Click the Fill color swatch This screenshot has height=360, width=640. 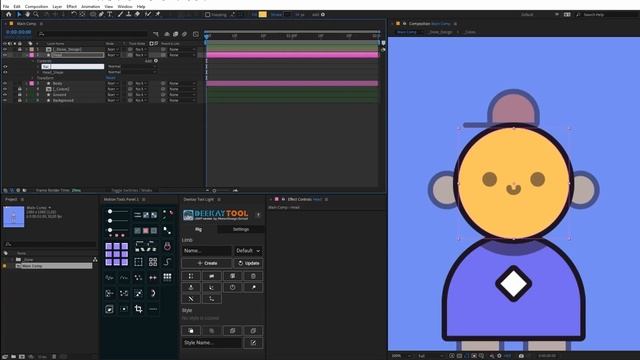tap(262, 15)
